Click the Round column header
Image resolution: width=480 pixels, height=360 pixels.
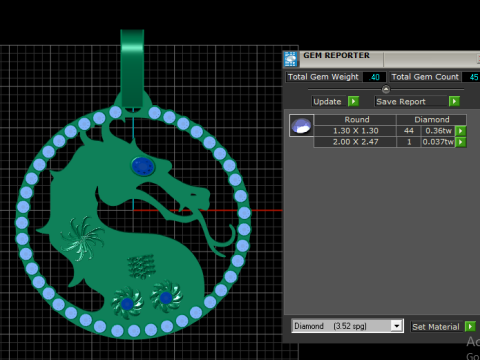click(x=356, y=119)
